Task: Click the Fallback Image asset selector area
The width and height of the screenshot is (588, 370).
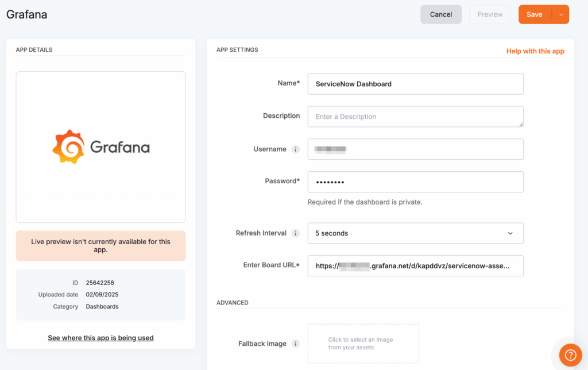Action: coord(363,344)
